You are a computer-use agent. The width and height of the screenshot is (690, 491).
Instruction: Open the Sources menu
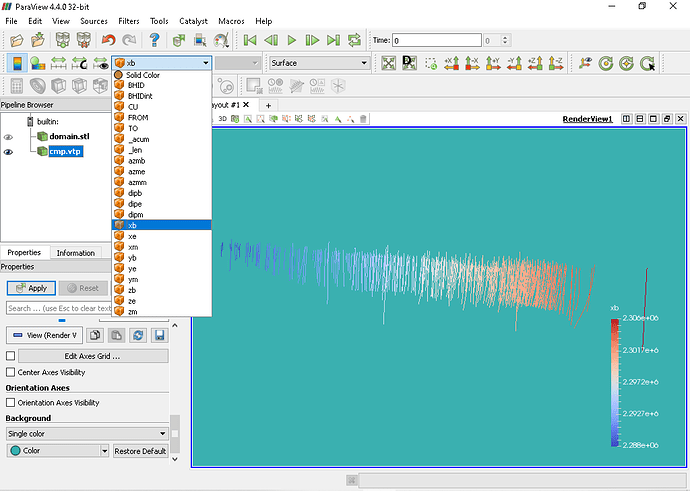[x=94, y=21]
